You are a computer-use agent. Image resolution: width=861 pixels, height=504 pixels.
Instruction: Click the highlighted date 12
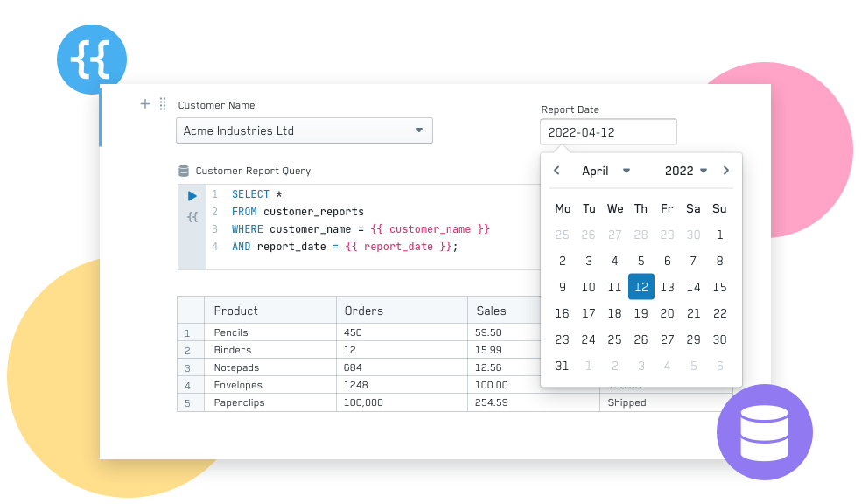[x=640, y=287]
